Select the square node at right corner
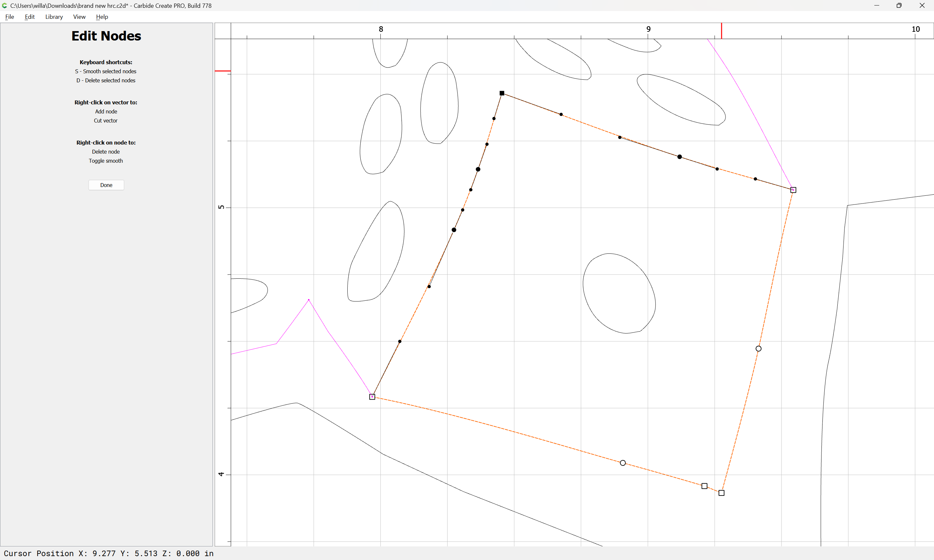The width and height of the screenshot is (934, 560). click(x=793, y=190)
